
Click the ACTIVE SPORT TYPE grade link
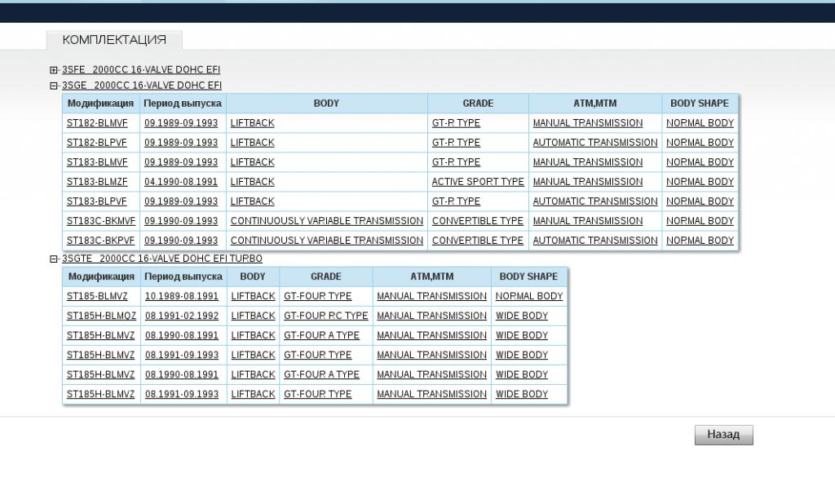478,182
